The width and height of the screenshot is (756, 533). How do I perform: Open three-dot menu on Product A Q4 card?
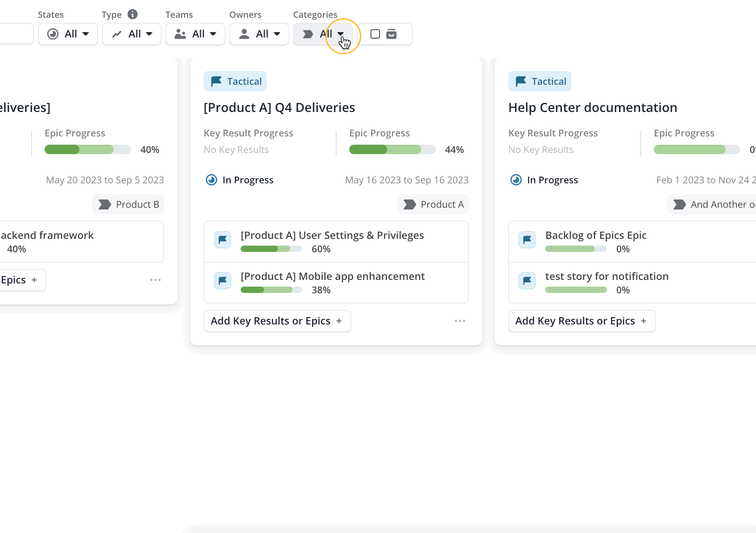click(460, 321)
